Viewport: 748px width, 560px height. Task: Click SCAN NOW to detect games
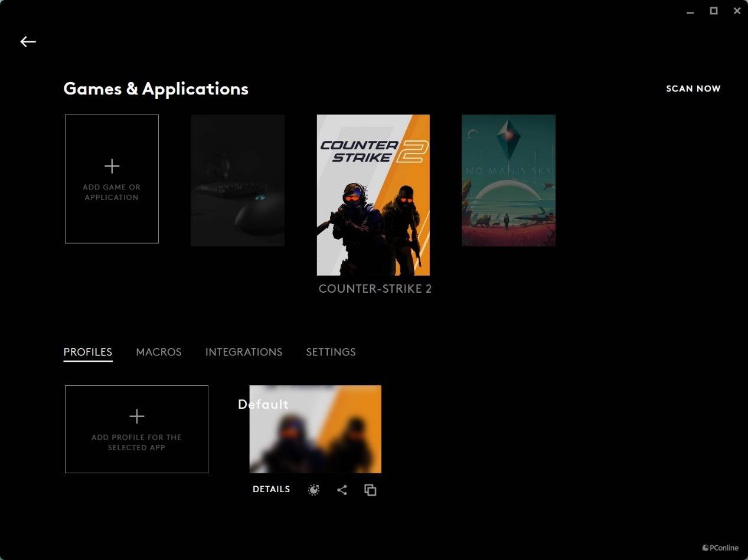pyautogui.click(x=693, y=89)
